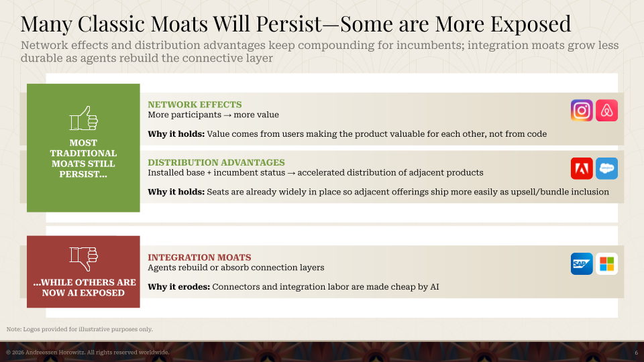Viewport: 644px width, 362px height.
Task: Click the slide title about Classic Moats
Action: click(x=296, y=23)
